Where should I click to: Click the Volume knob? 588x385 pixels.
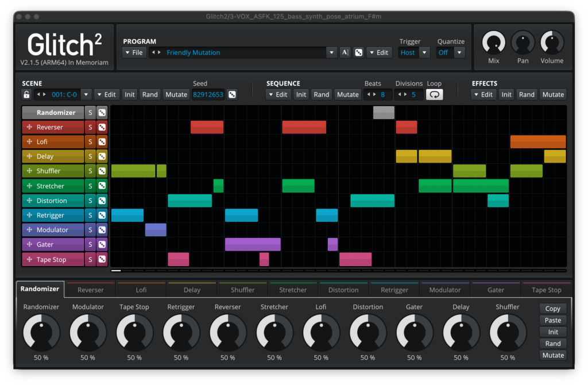(552, 43)
